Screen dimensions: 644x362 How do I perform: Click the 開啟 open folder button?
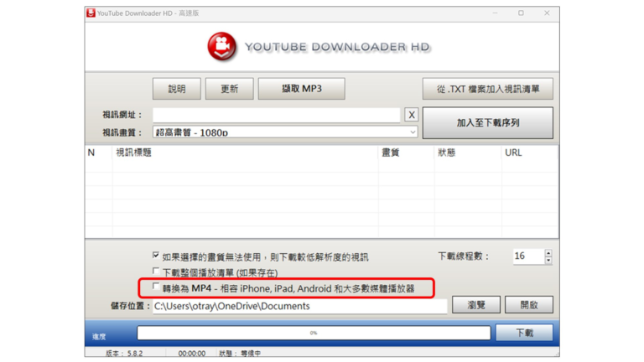click(529, 305)
